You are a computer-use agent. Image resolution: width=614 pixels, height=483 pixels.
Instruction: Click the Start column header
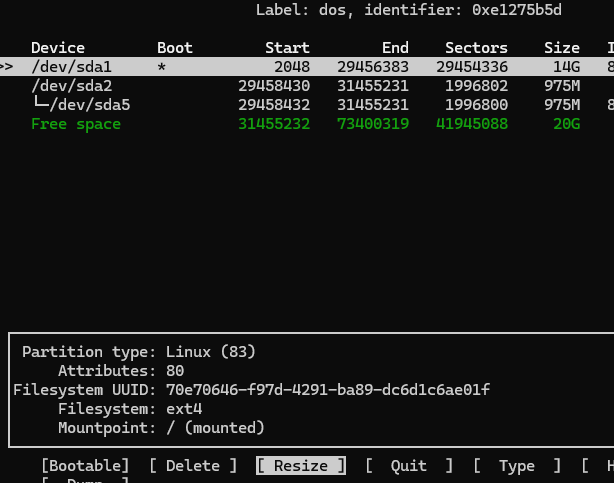pyautogui.click(x=287, y=48)
